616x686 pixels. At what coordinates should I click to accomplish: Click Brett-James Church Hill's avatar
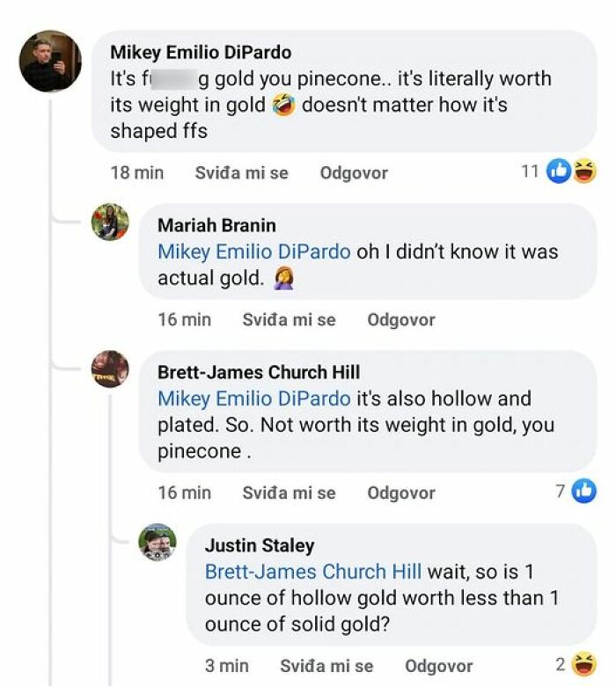(x=110, y=369)
